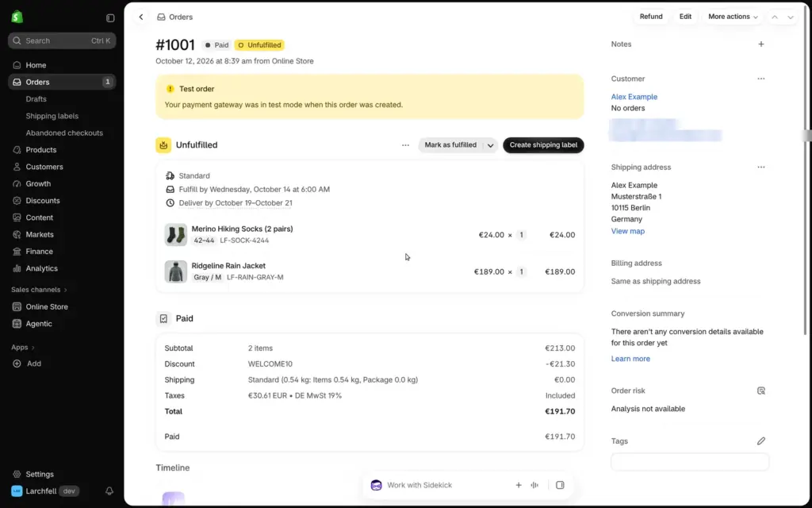Open notifications with the bell icon
The height and width of the screenshot is (508, 812).
(x=109, y=491)
